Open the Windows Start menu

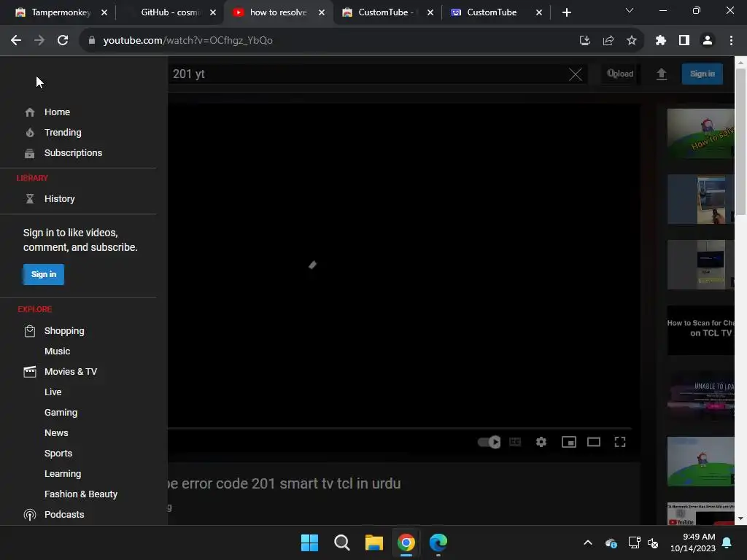(x=309, y=542)
